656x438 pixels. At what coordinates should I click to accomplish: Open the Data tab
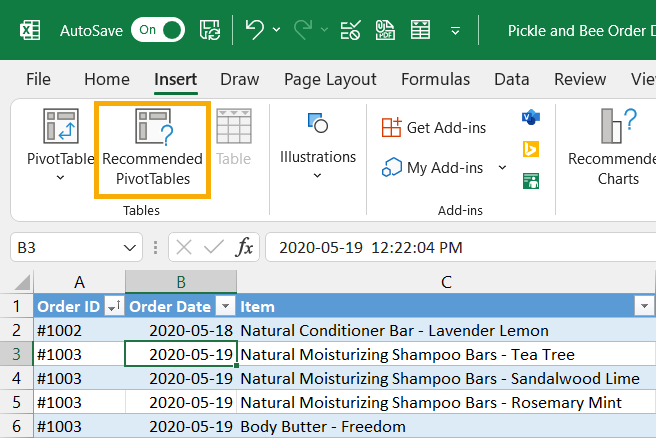512,79
